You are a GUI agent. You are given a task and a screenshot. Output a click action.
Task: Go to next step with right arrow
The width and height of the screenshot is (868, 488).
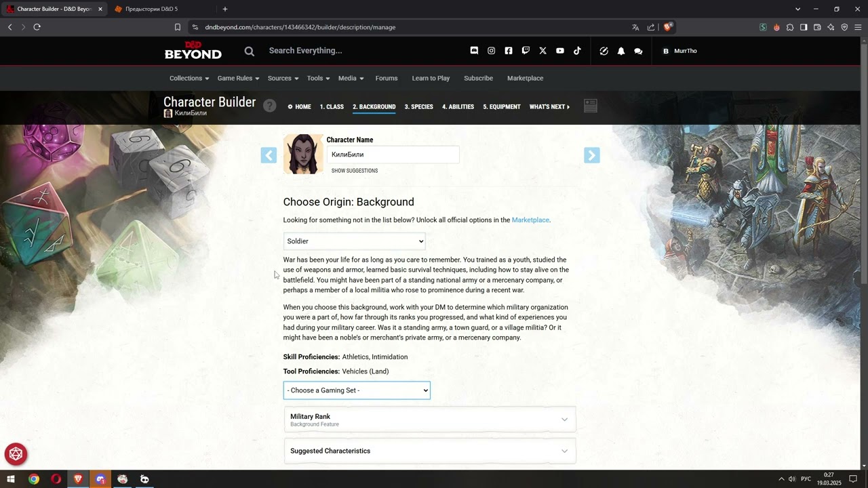pyautogui.click(x=592, y=155)
